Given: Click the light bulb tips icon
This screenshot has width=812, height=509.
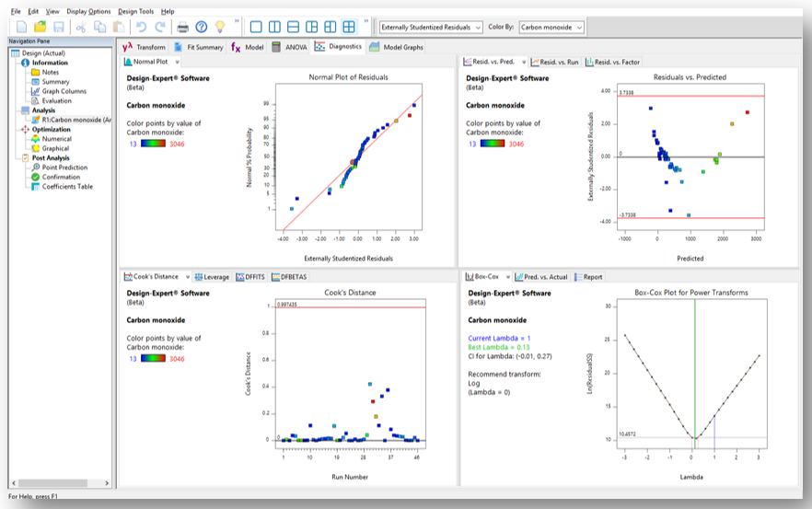Looking at the screenshot, I should pos(220,27).
